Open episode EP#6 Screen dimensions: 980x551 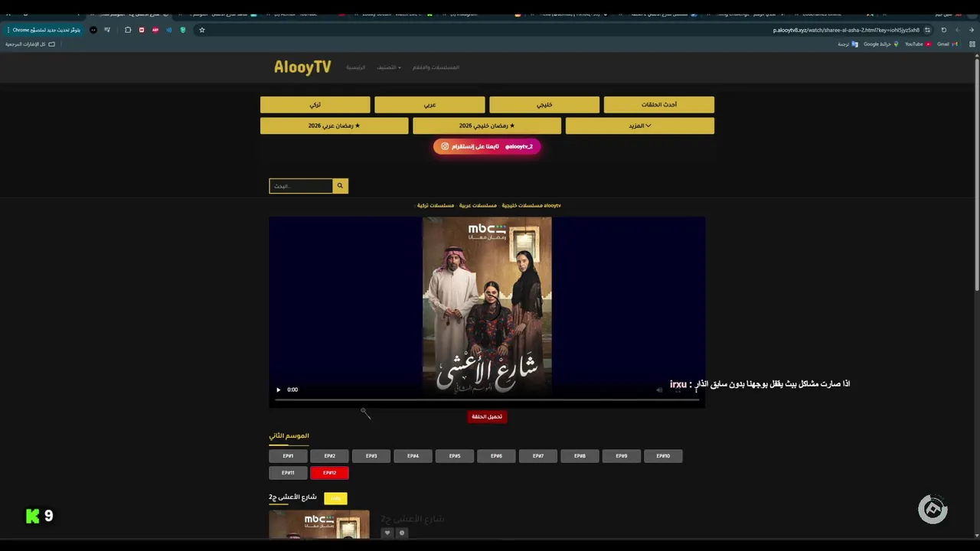pos(496,456)
